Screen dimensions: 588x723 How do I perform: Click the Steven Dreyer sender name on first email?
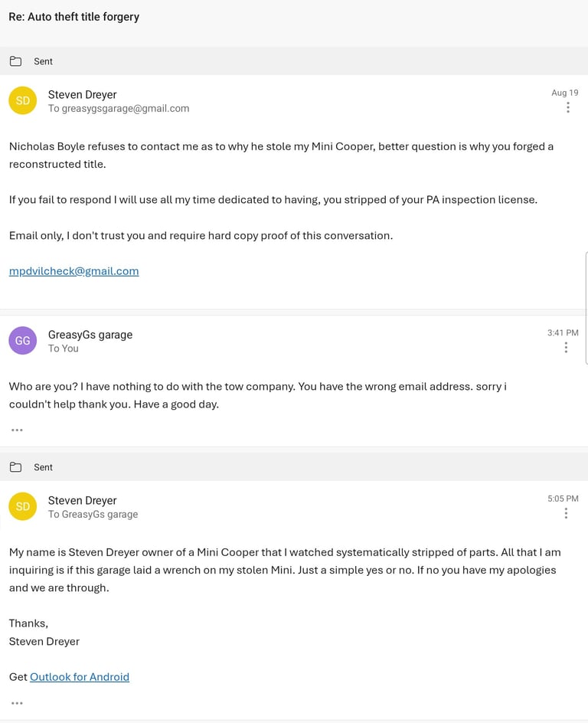(x=82, y=94)
